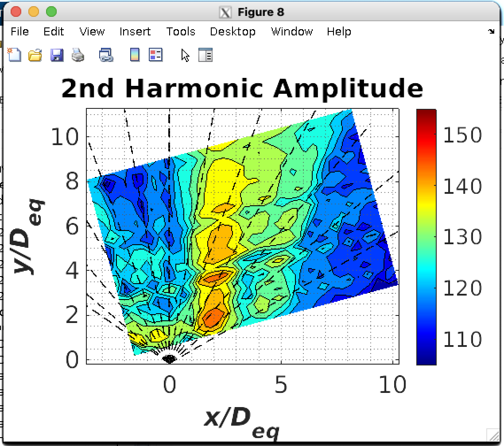Click the Figure 8 title bar text

(261, 12)
